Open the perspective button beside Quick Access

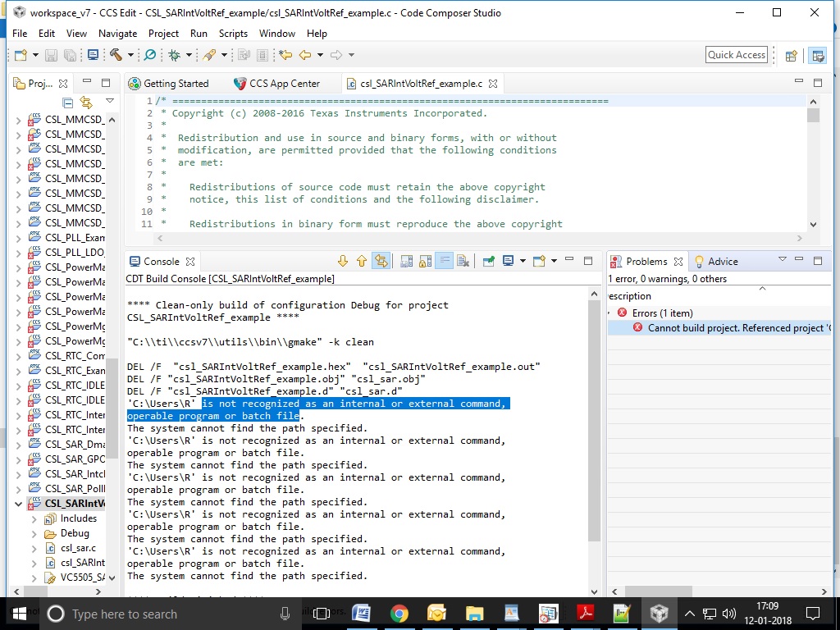click(x=792, y=56)
